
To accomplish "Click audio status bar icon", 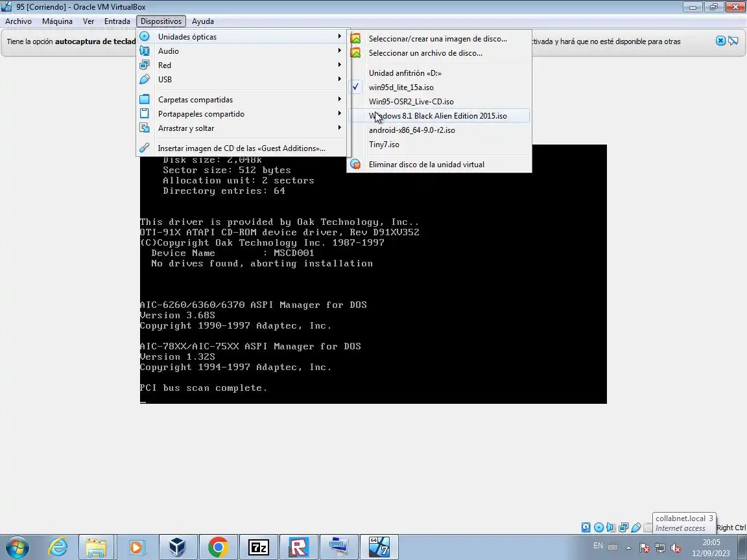I will (611, 527).
